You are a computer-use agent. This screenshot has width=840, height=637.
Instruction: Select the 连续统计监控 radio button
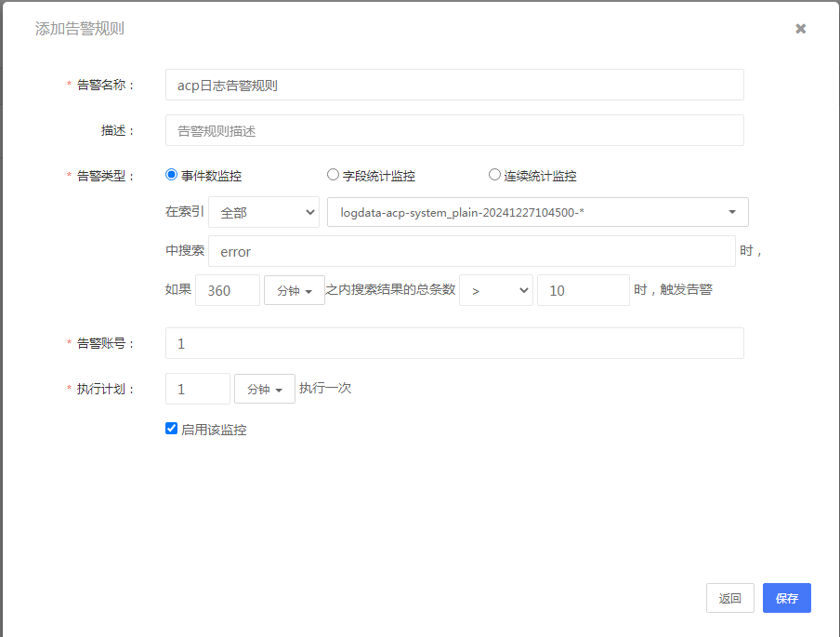(x=494, y=175)
